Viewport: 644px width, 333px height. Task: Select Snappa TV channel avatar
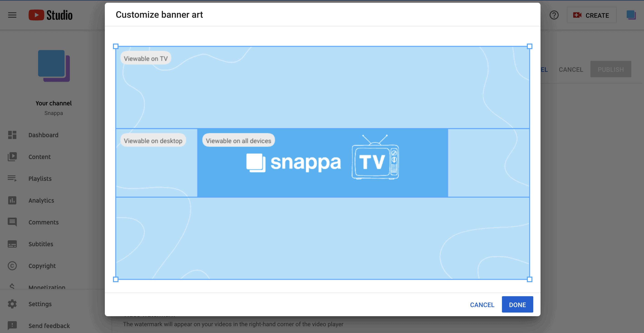[54, 66]
